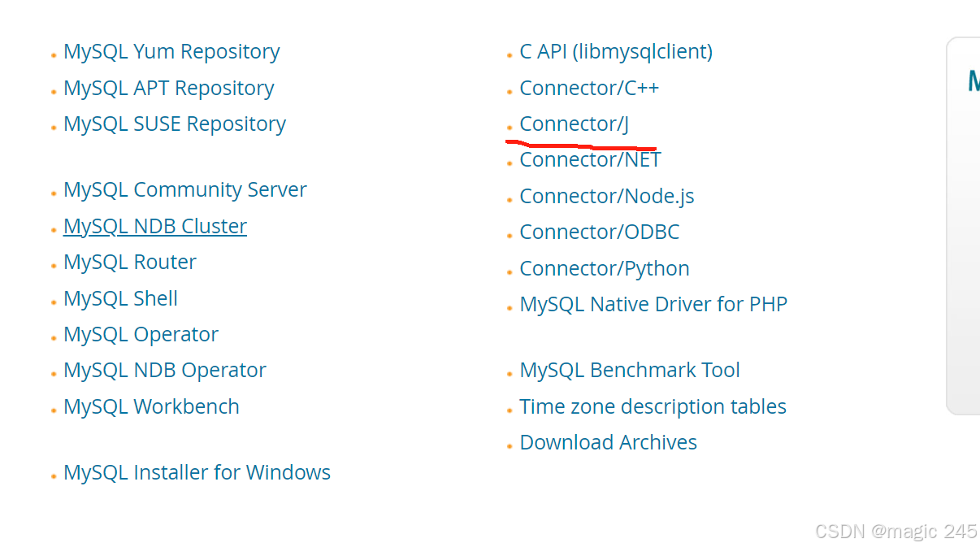Open the MySQL NDB Cluster link
The width and height of the screenshot is (980, 547).
(x=155, y=226)
